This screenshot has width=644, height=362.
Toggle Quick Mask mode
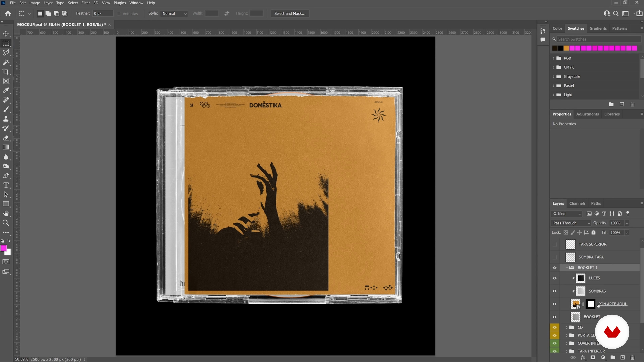(6, 262)
